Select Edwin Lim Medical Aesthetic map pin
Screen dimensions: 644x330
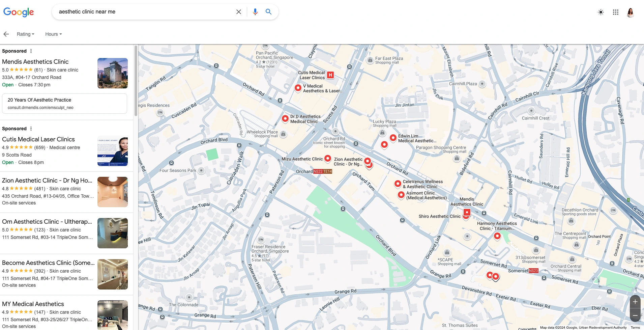(x=393, y=138)
